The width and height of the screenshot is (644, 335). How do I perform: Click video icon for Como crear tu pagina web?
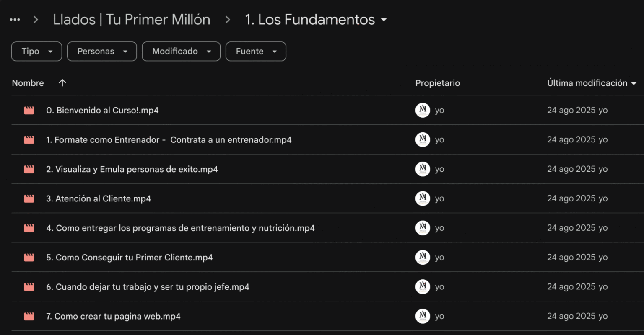[29, 317]
